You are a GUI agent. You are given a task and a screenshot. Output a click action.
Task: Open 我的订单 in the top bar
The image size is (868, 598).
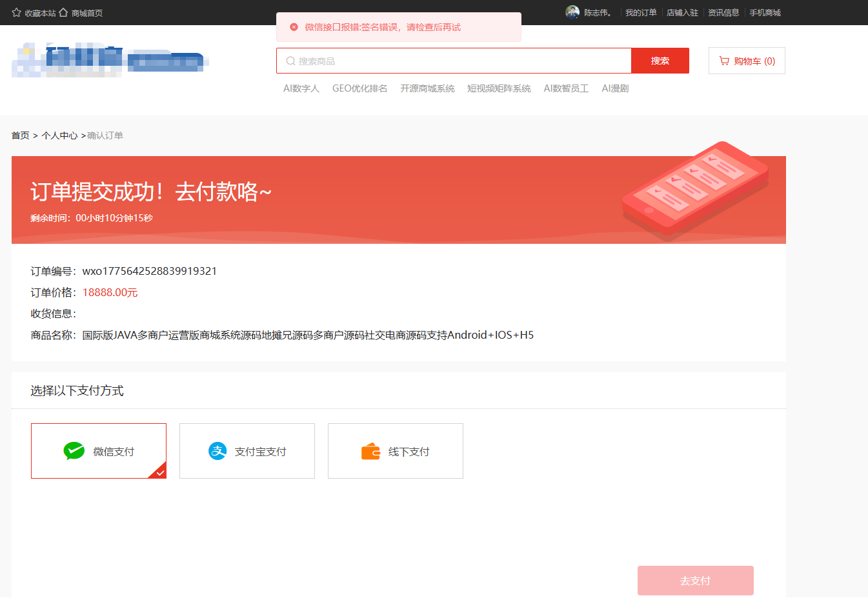pos(641,13)
